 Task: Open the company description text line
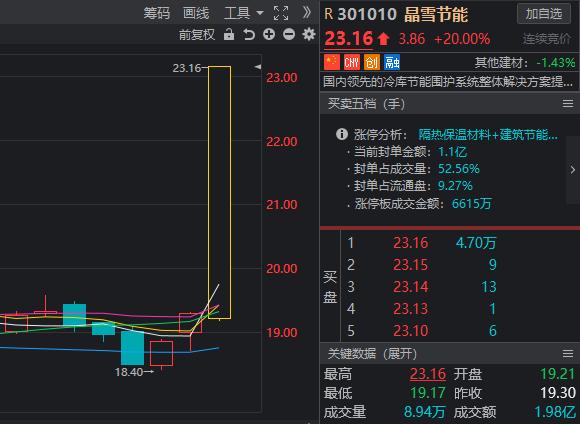(x=448, y=81)
